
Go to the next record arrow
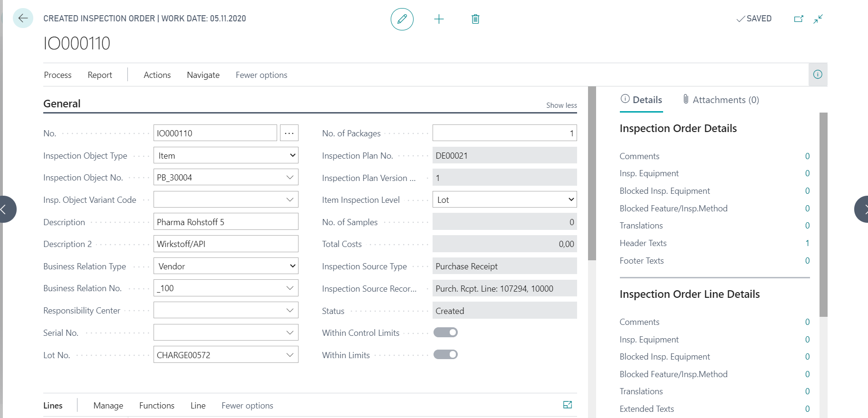coord(862,209)
